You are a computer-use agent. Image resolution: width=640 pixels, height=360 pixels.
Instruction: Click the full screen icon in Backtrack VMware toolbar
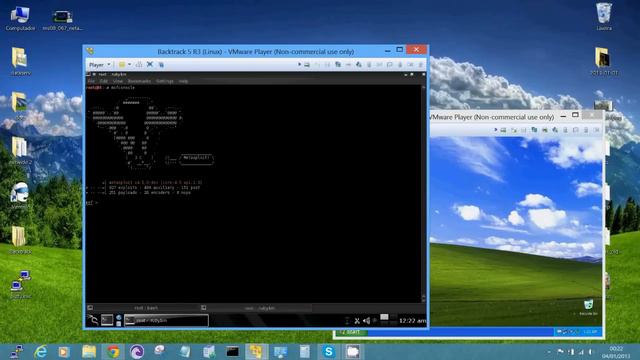[x=150, y=64]
